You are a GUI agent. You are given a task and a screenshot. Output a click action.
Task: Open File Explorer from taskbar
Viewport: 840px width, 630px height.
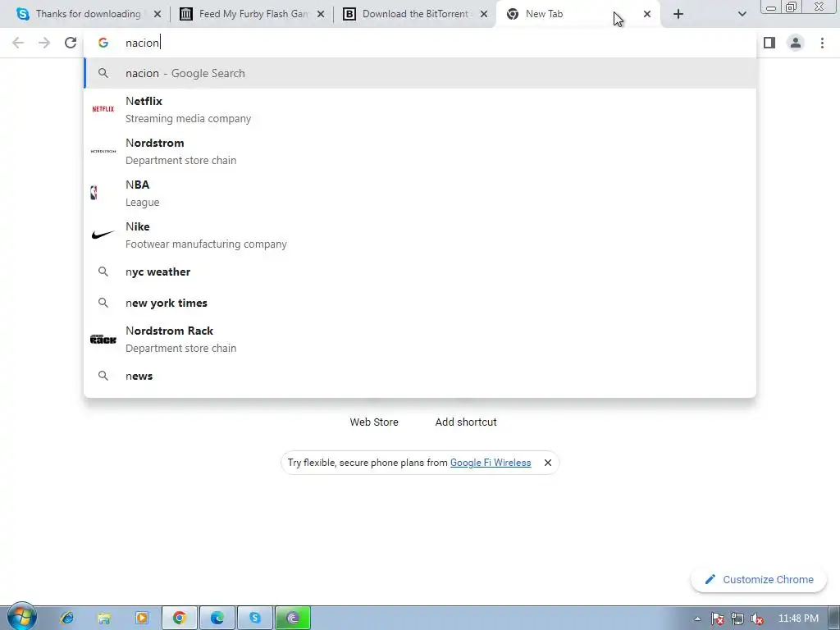tap(104, 619)
